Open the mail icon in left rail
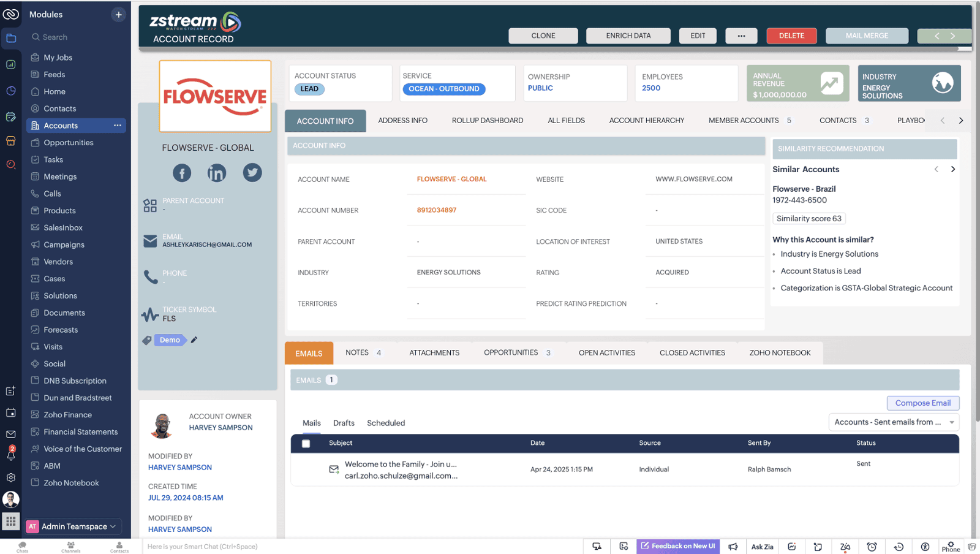Image resolution: width=980 pixels, height=554 pixels. tap(11, 434)
